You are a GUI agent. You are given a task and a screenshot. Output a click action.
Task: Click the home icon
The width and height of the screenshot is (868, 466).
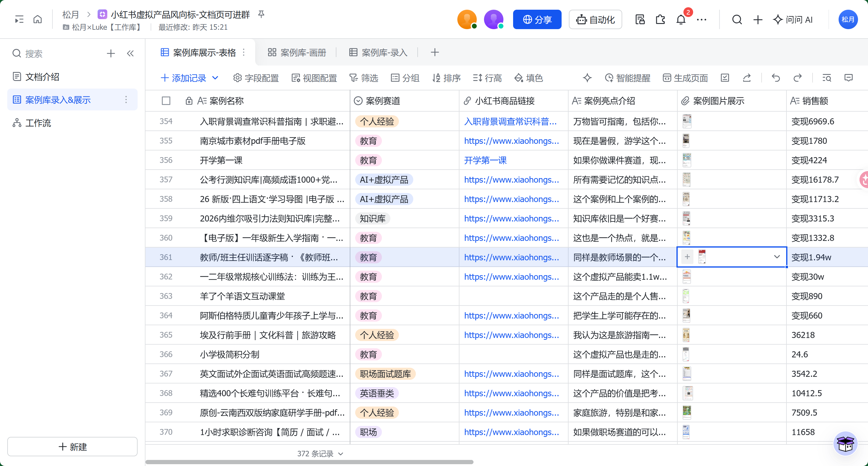click(38, 19)
